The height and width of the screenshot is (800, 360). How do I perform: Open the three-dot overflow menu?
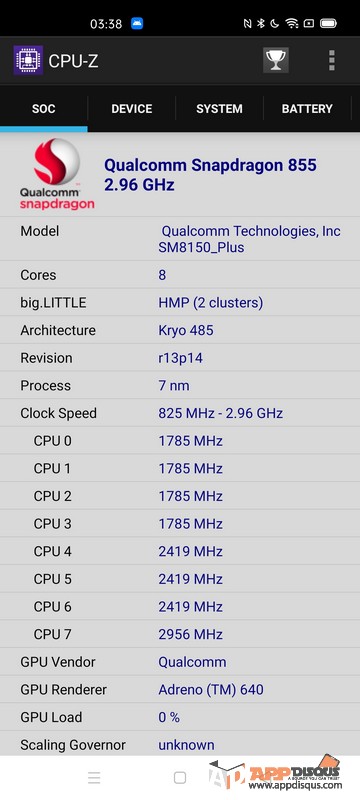pyautogui.click(x=332, y=60)
